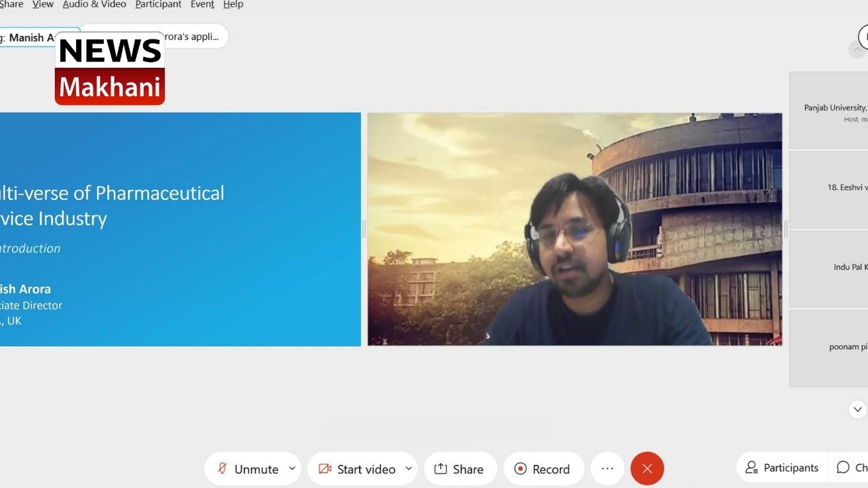Screen dimensions: 868x488
Task: Click divider handle between slide and video
Action: 364,229
